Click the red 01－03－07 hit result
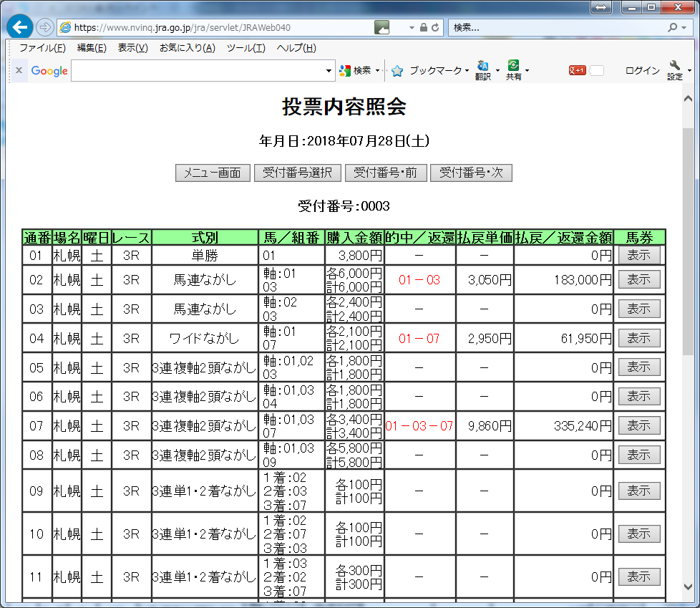 [419, 425]
